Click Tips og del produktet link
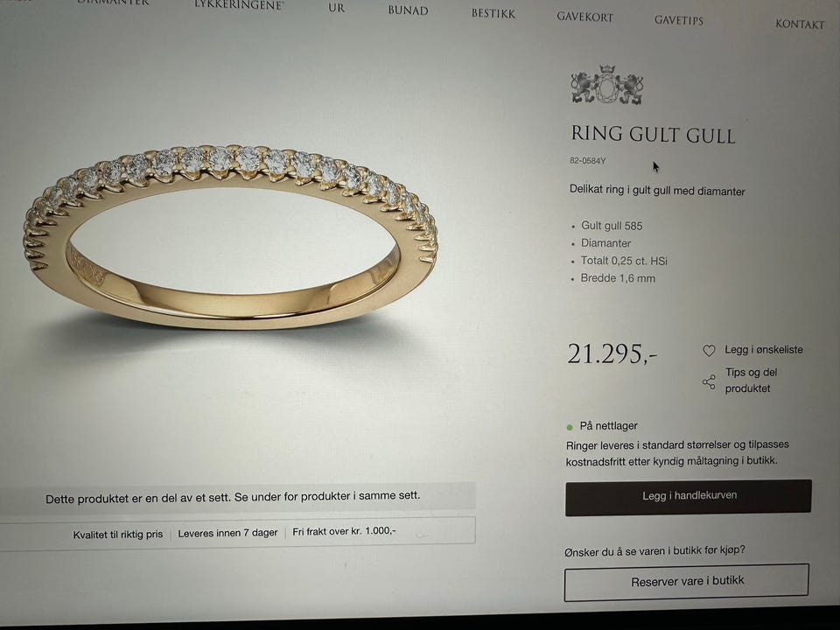The width and height of the screenshot is (840, 630). [751, 381]
